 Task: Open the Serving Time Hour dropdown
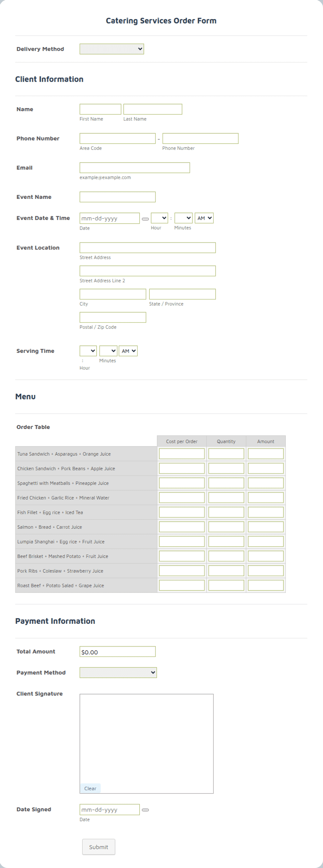tap(88, 351)
